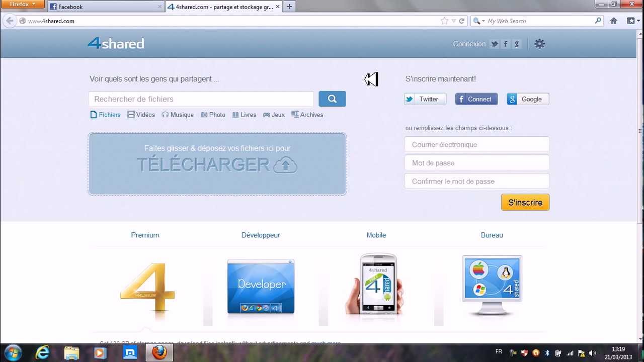Open the Action Center flag icon
644x362 pixels.
pos(581,353)
